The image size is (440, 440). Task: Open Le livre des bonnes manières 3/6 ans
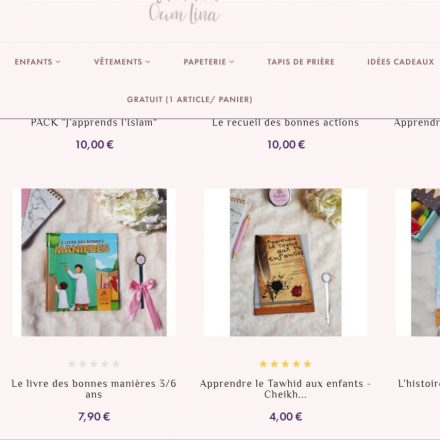tap(94, 389)
